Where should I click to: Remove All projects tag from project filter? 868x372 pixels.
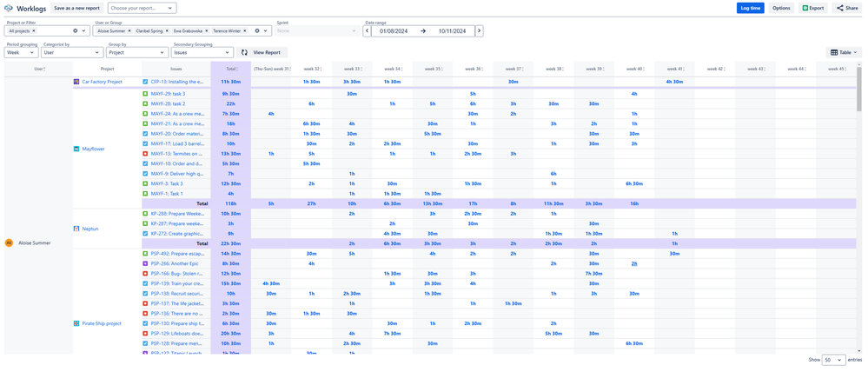point(33,31)
